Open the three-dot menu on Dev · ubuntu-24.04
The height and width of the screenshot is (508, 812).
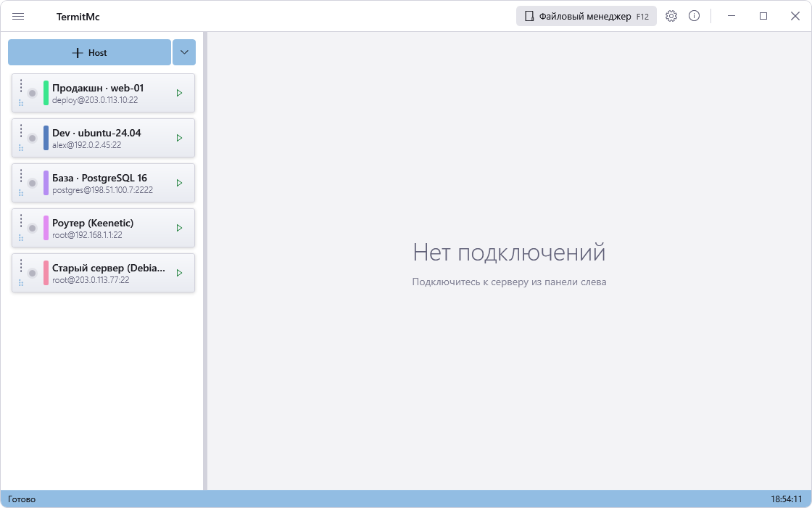coord(21,131)
